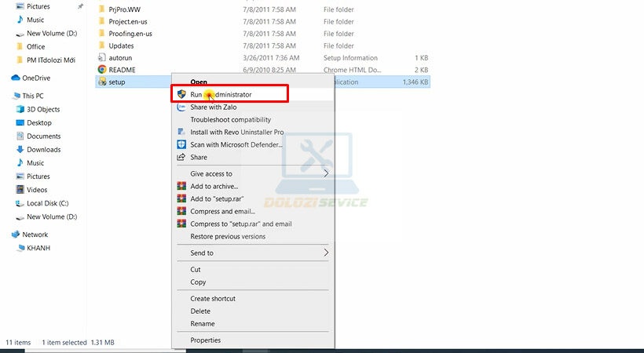644x353 pixels.
Task: Click "1 item selected" in status bar
Action: 64,342
